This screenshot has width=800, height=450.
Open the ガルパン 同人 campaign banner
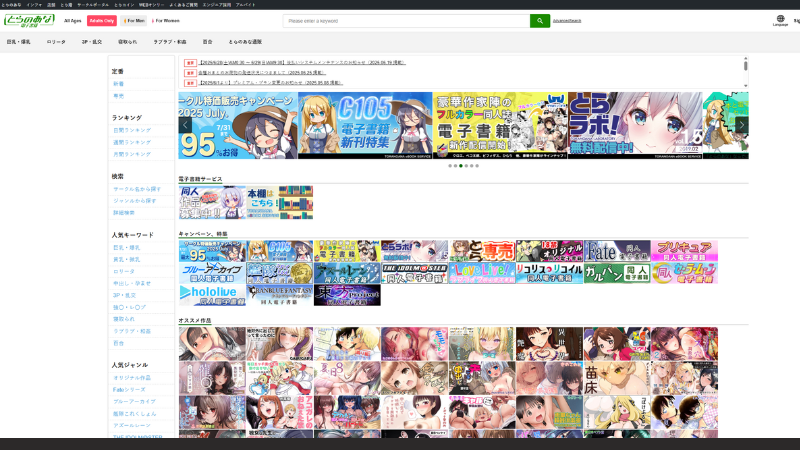[617, 273]
